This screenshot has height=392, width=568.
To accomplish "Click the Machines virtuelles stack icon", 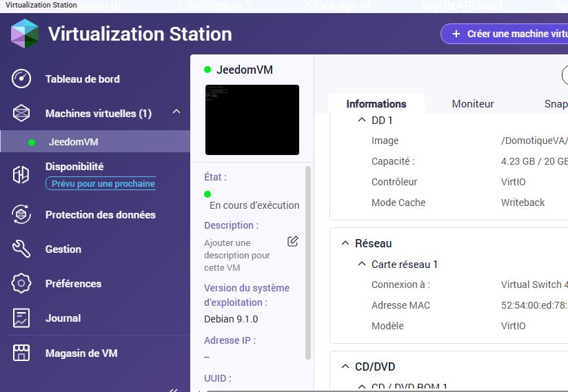I will (x=21, y=113).
